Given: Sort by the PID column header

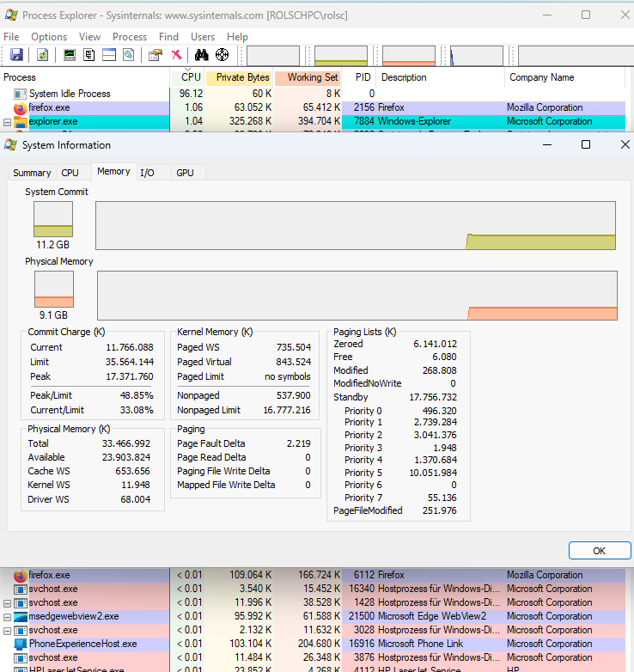Looking at the screenshot, I should tap(359, 77).
